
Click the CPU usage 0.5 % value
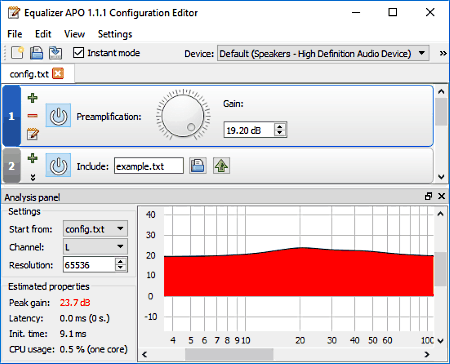click(x=93, y=349)
